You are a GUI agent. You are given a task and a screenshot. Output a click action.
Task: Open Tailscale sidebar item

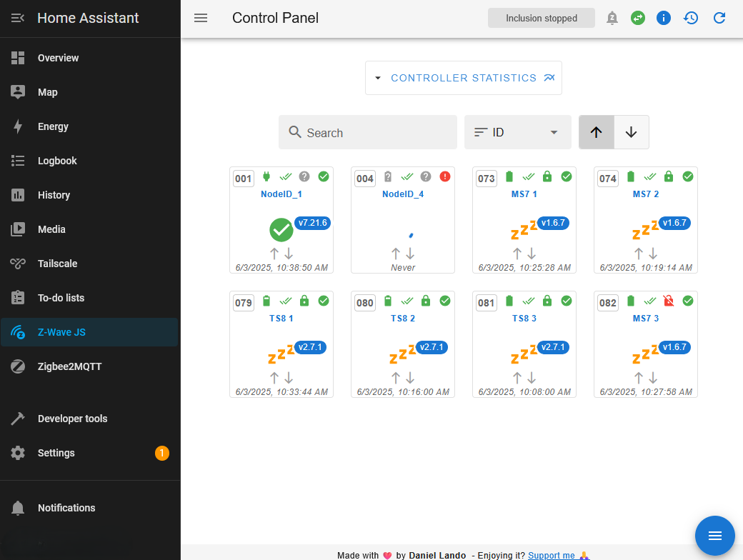coord(89,264)
